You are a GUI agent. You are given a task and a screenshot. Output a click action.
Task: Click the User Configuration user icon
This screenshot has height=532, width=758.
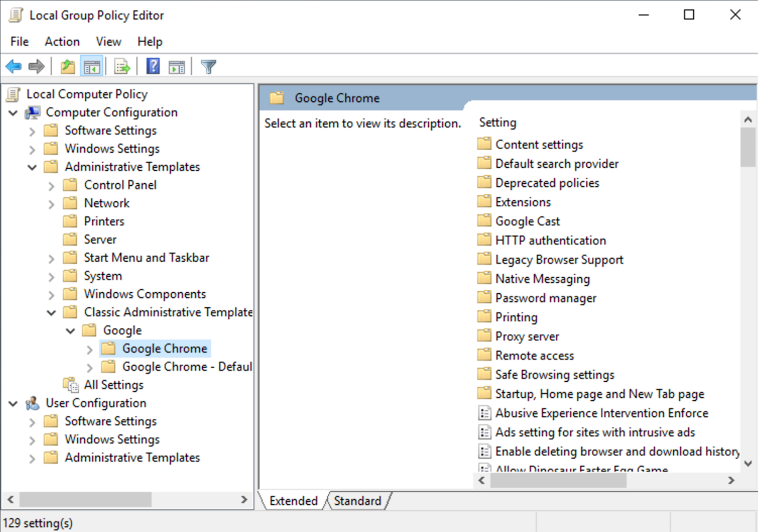click(x=33, y=403)
